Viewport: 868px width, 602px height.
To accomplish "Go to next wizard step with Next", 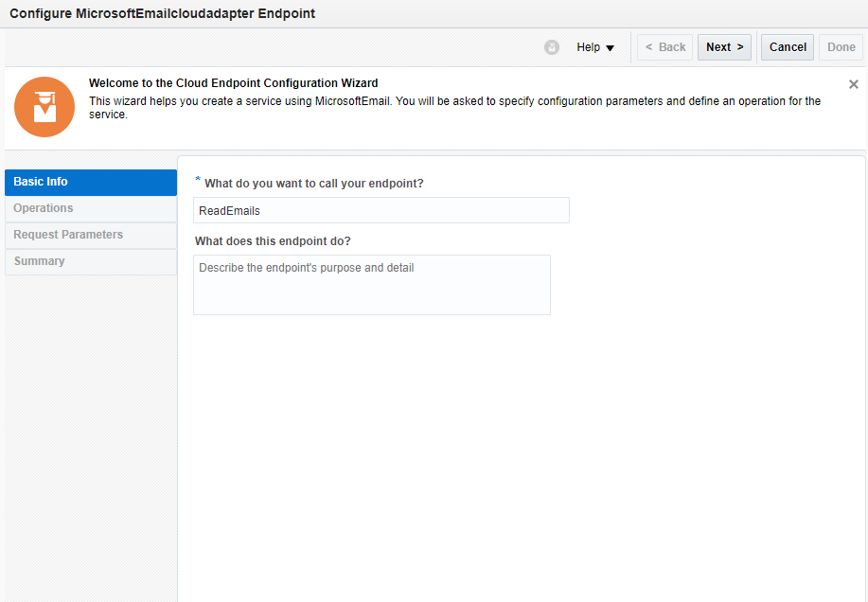I will [724, 47].
